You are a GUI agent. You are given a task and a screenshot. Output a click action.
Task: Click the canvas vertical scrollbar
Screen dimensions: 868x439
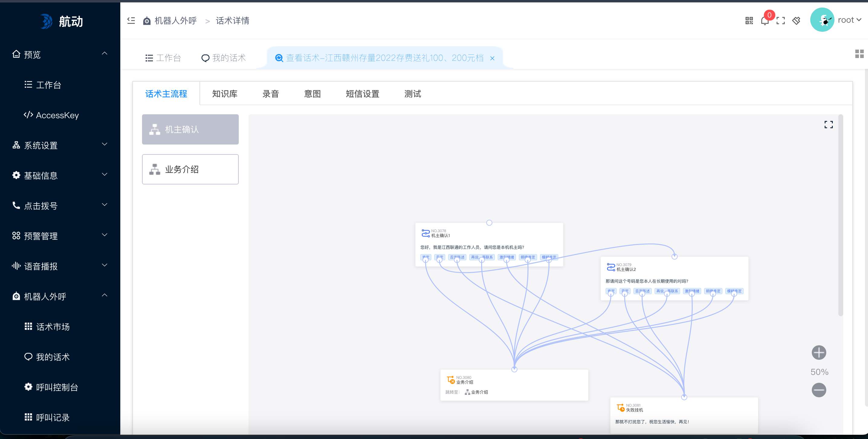coord(840,216)
